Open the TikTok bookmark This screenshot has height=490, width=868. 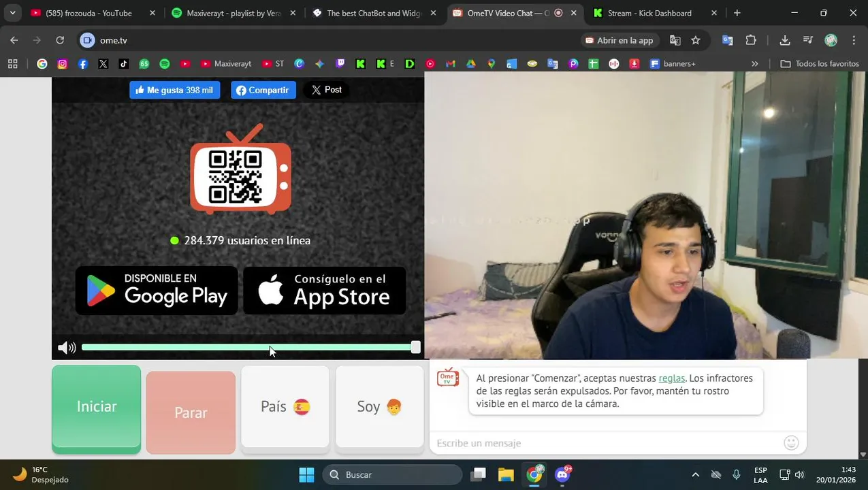tap(123, 63)
